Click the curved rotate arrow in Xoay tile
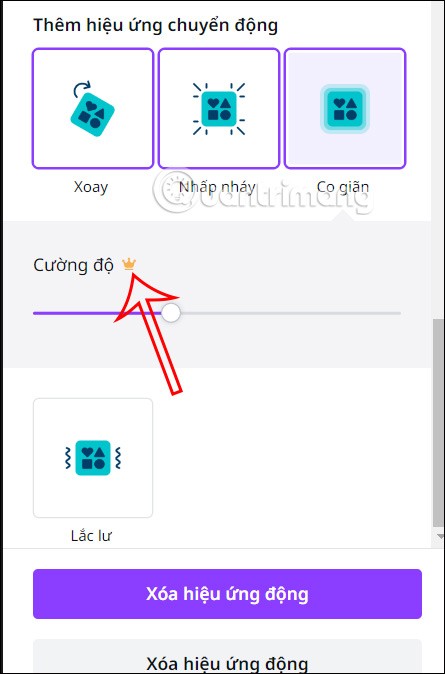This screenshot has height=674, width=445. pos(82,89)
